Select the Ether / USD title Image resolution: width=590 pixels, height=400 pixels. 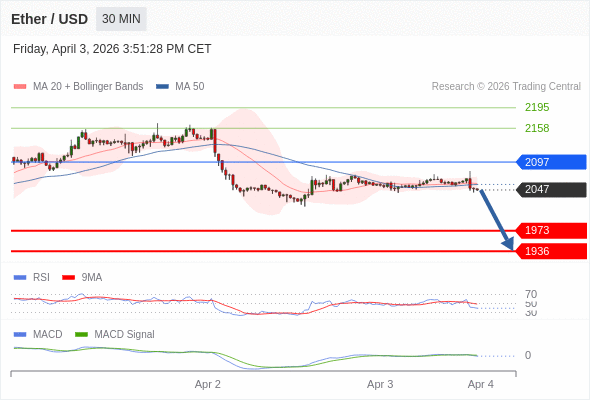[49, 19]
